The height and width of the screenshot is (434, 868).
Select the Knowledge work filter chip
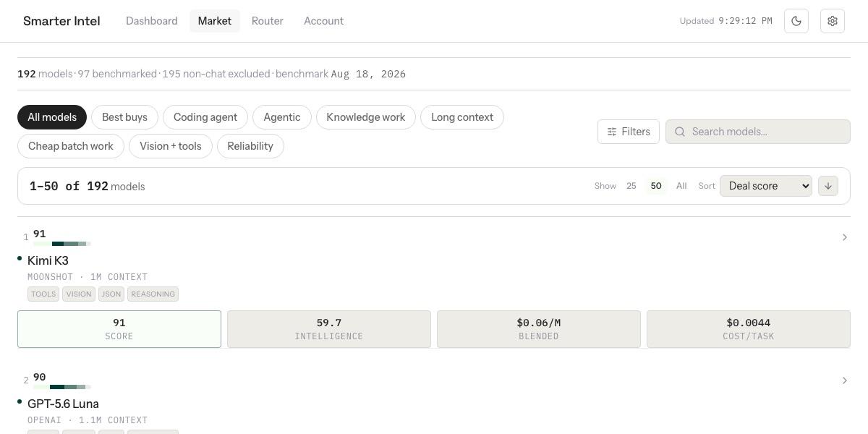[366, 117]
